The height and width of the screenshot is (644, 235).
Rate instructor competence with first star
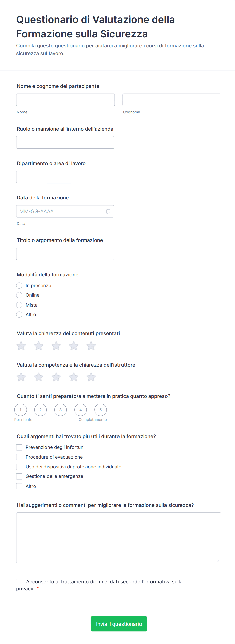point(21,377)
